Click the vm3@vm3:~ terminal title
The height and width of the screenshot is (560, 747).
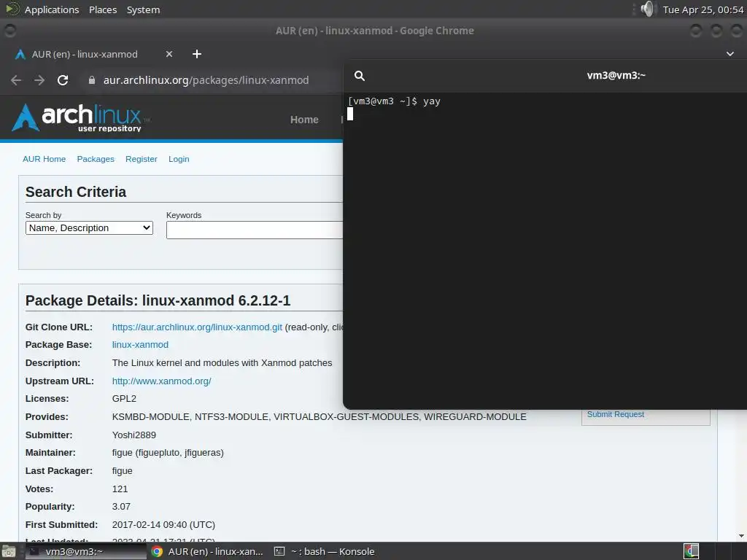(616, 75)
